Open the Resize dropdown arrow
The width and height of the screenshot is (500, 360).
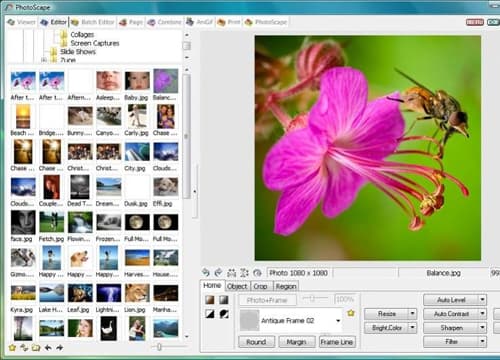413,314
